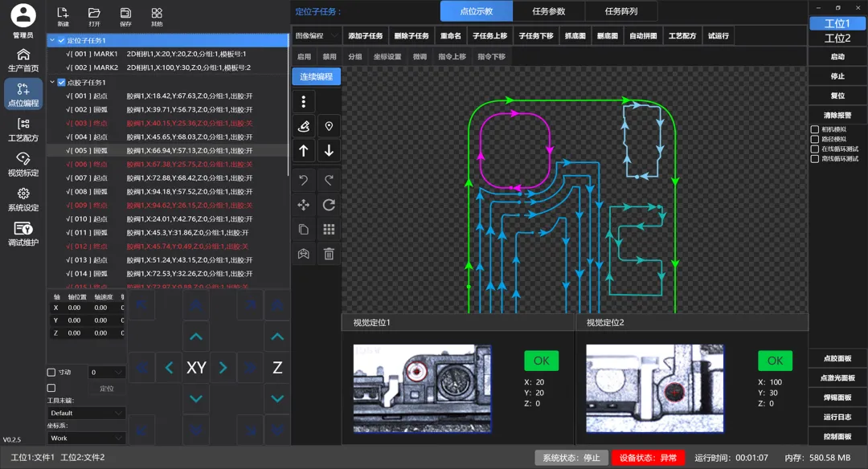
Task: Open 工艺配方 from the left sidebar
Action: coord(23,129)
